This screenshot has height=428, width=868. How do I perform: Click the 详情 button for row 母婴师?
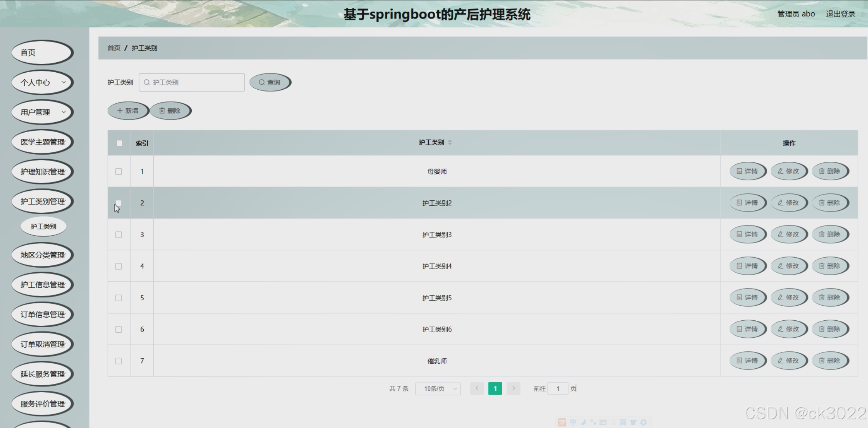click(x=747, y=171)
